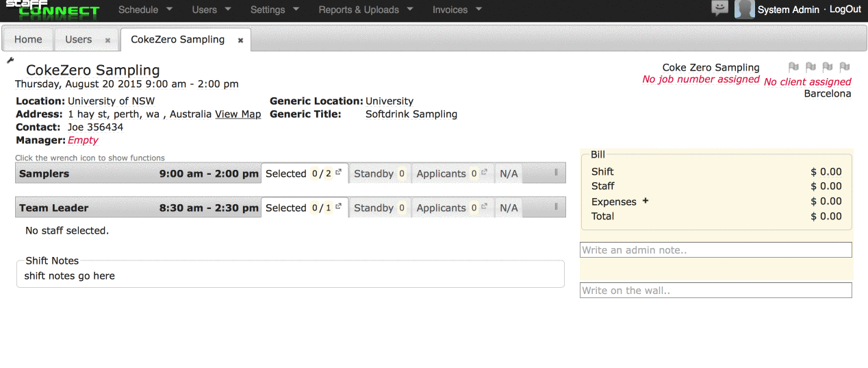Click the LogOut link
The image size is (868, 368).
coord(845,10)
